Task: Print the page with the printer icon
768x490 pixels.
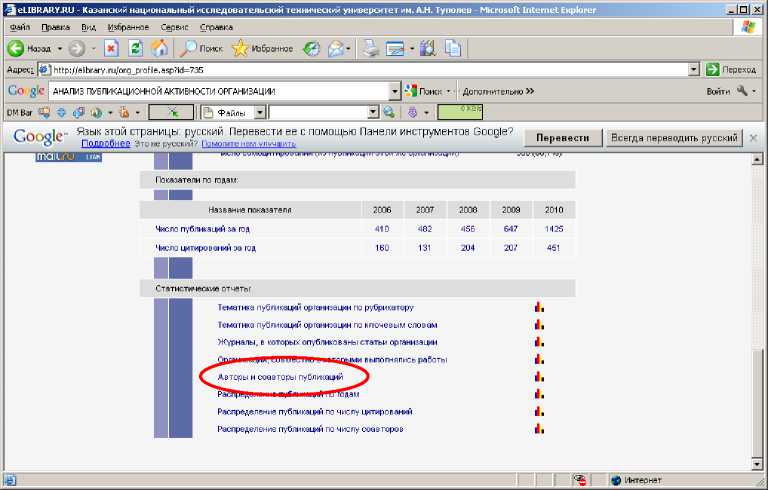Action: (x=371, y=49)
